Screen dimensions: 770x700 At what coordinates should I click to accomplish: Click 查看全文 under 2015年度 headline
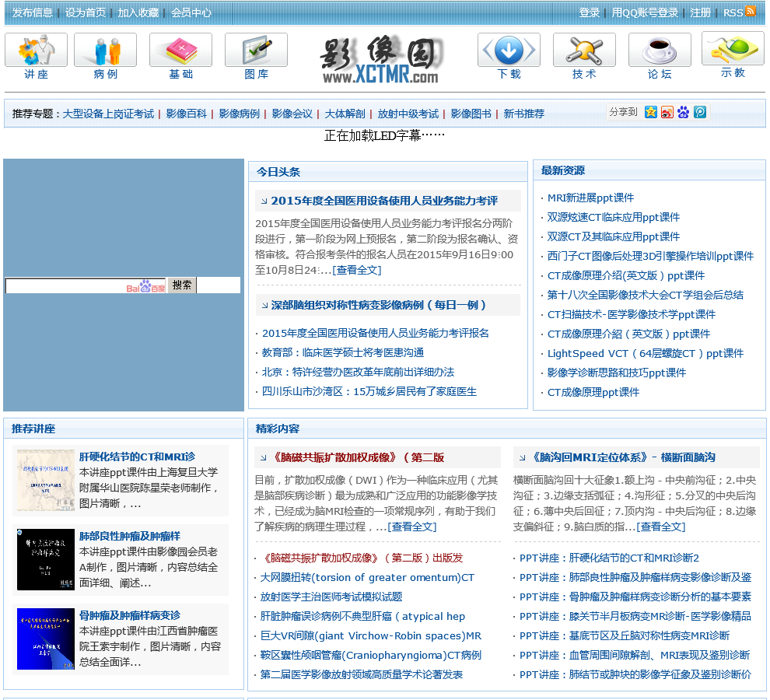(x=357, y=270)
